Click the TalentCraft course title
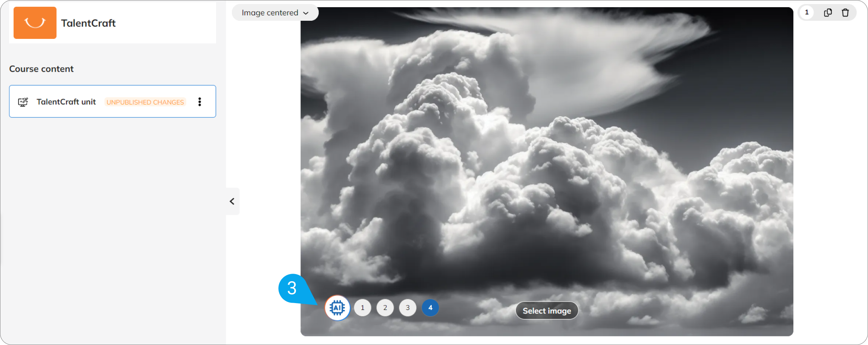 (x=88, y=23)
